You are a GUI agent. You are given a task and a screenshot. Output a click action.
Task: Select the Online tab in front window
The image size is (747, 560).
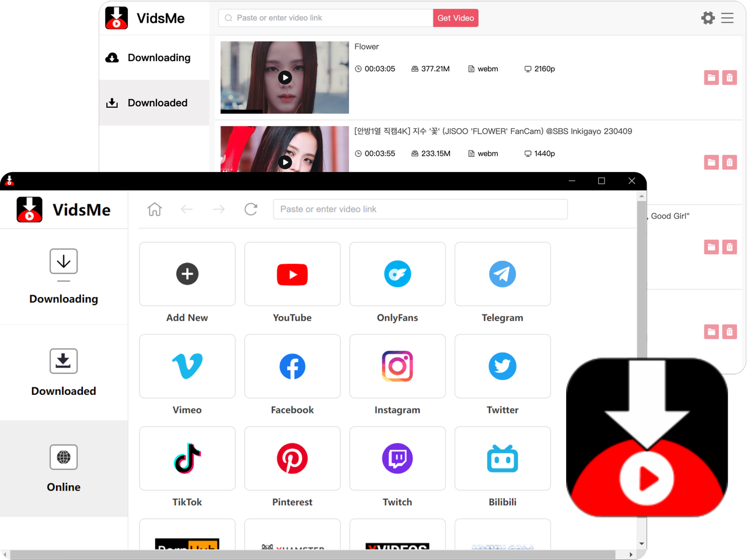tap(64, 468)
